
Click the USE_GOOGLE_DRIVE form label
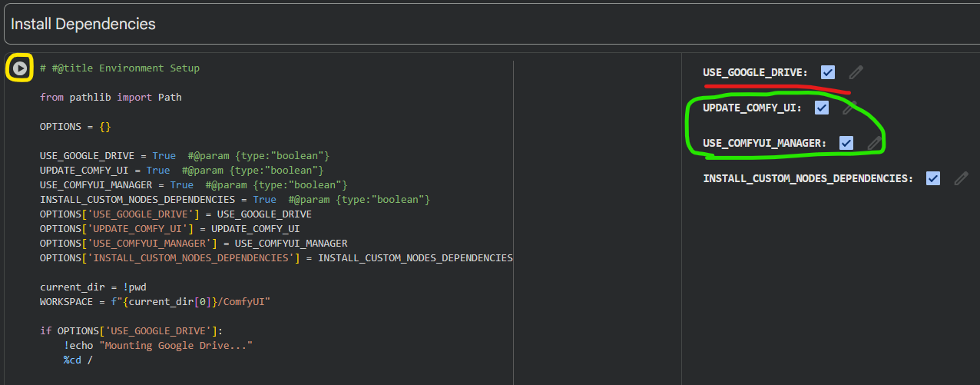pyautogui.click(x=755, y=73)
